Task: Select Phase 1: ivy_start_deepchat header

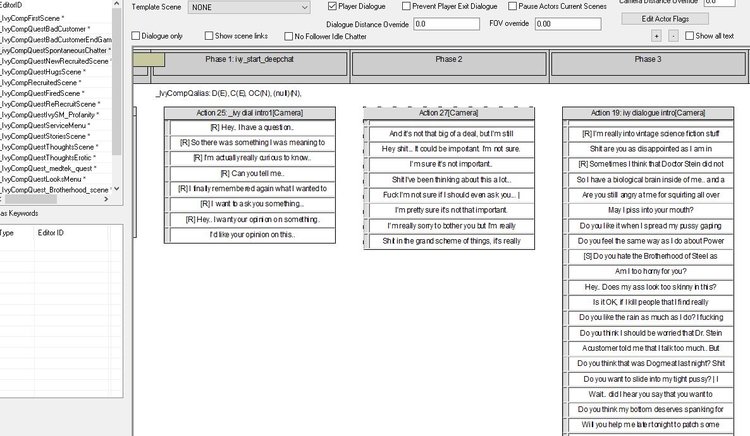Action: 249,64
